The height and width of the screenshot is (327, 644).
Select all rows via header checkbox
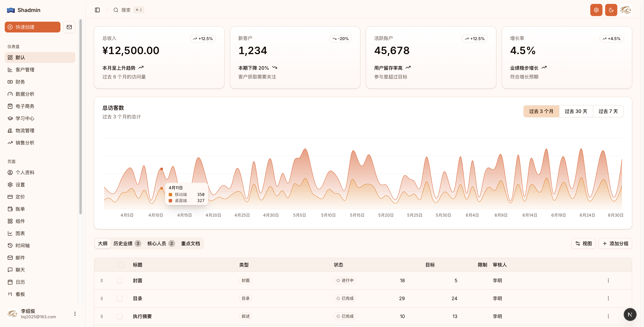(121, 265)
